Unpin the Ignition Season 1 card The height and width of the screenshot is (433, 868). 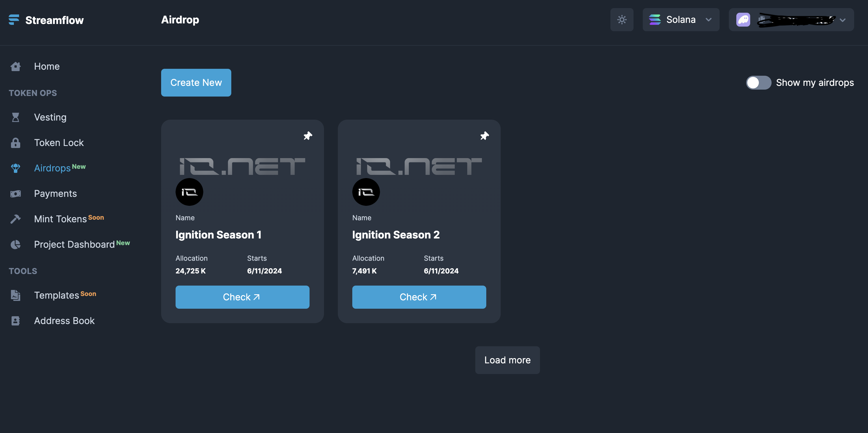click(x=308, y=136)
